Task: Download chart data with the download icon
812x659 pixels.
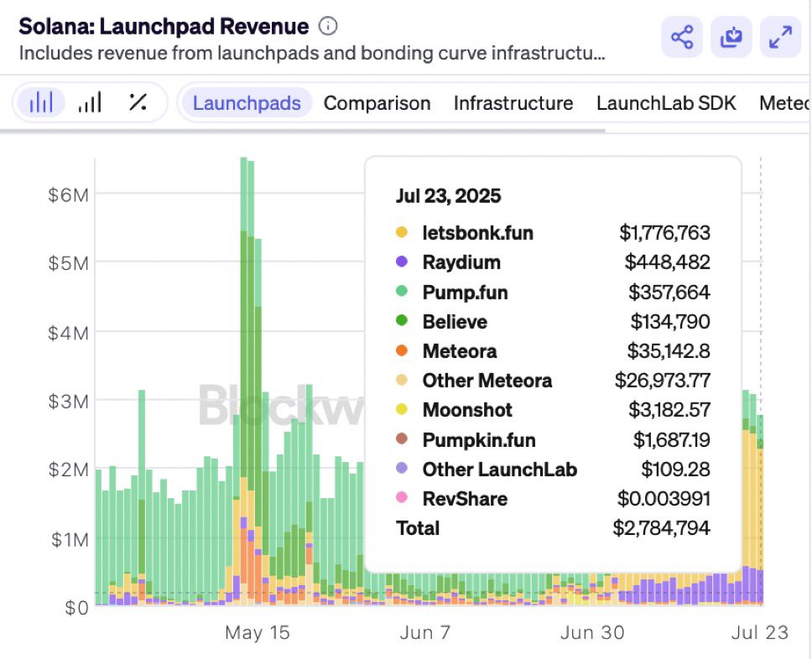Action: pyautogui.click(x=731, y=37)
